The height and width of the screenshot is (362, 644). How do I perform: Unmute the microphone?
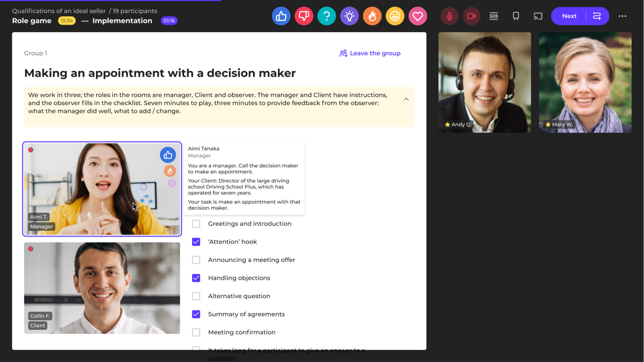coord(449,16)
